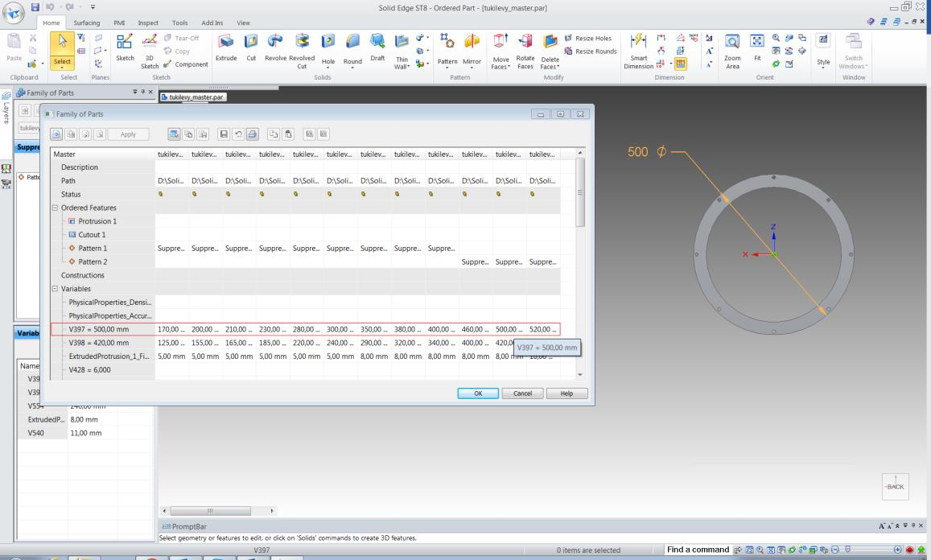Viewport: 931px width, 560px height.
Task: Open the Round dropdown menu
Action: pyautogui.click(x=352, y=68)
